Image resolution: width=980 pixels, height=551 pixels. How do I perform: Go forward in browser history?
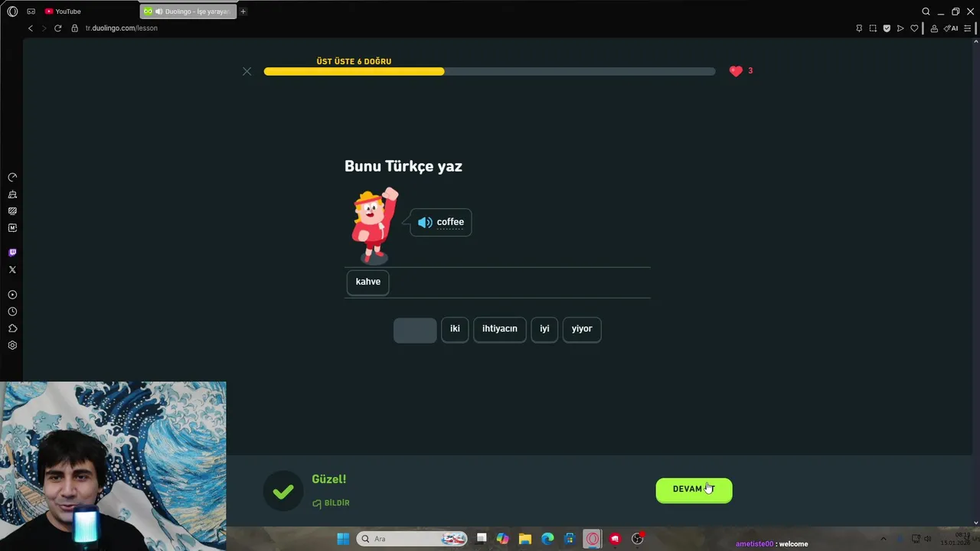pyautogui.click(x=44, y=28)
